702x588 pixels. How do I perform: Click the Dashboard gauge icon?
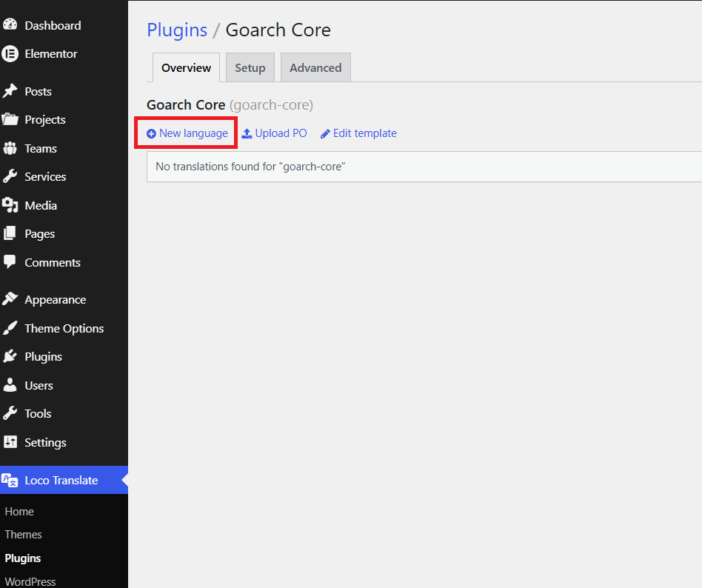pyautogui.click(x=10, y=24)
